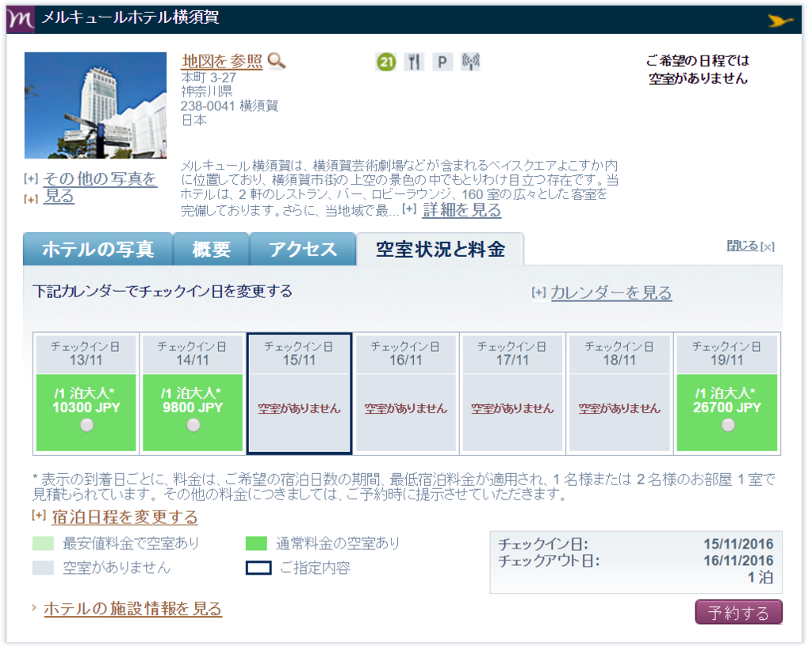Click the Le Club Accor bird icon

coord(780,21)
